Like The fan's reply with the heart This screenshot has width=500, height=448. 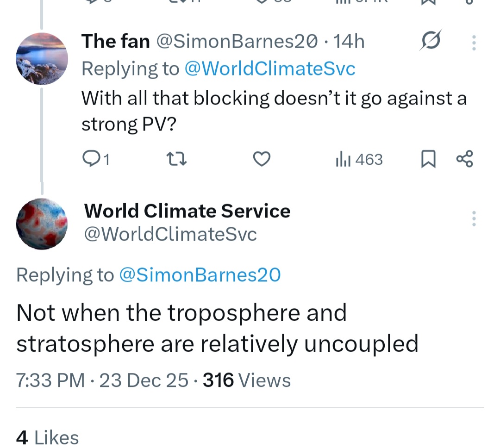pyautogui.click(x=262, y=160)
